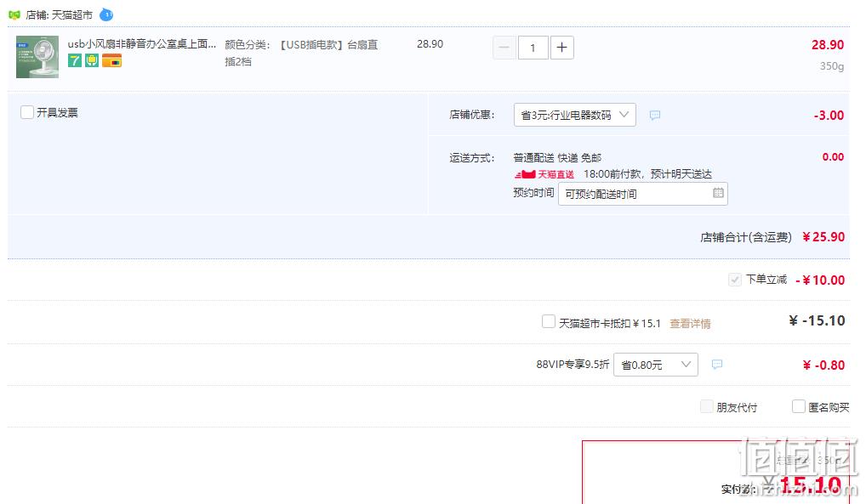Click the 350g weight text under the price
Viewport: 866px width, 504px height.
(832, 66)
